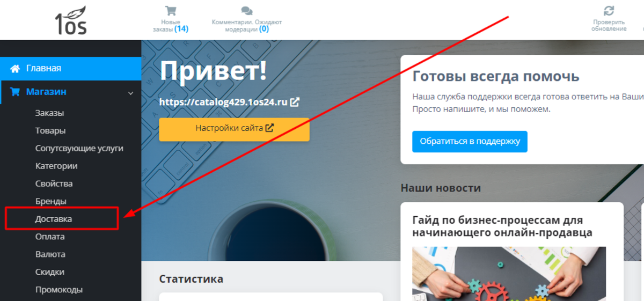Click Настройки сайта button
This screenshot has width=644, height=301.
[234, 129]
